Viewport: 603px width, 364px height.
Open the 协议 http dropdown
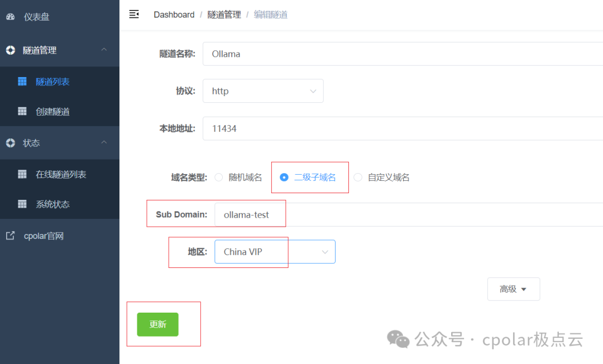point(263,90)
